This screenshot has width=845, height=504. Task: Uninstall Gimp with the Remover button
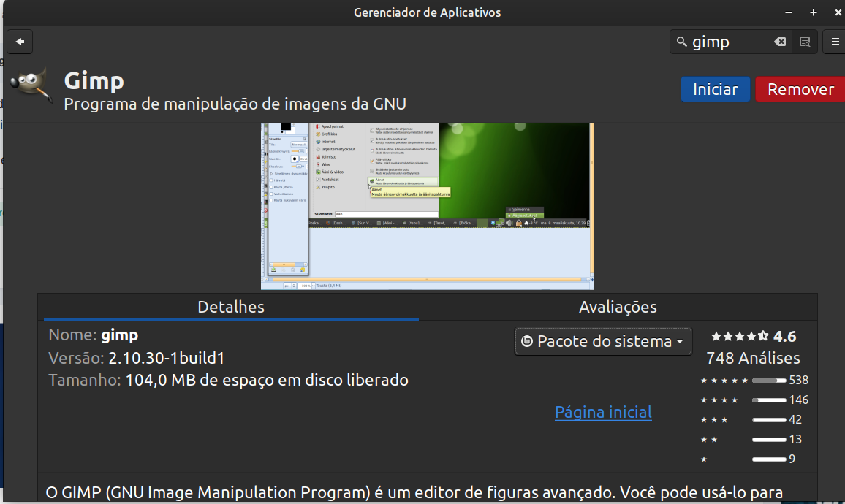(800, 89)
